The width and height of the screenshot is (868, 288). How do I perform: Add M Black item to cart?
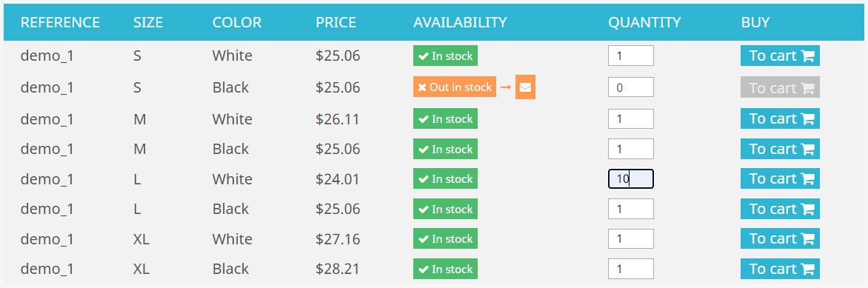click(780, 149)
